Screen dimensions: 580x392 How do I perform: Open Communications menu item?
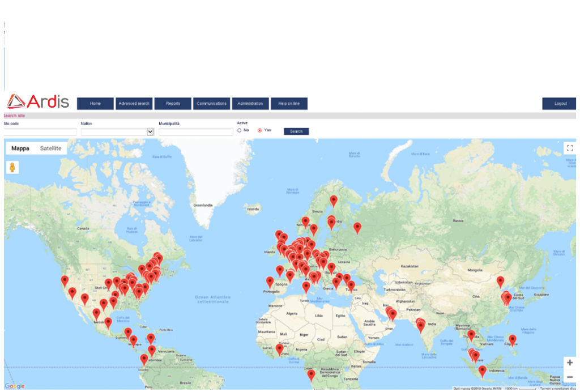(x=212, y=104)
